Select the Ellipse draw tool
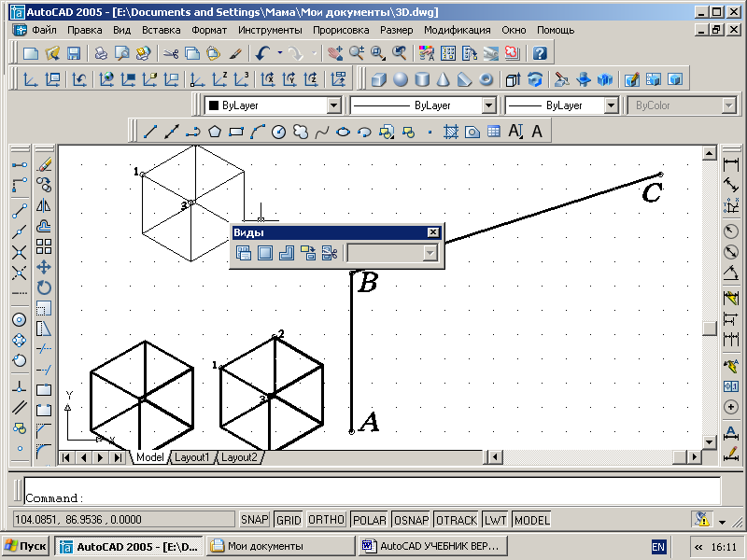The height and width of the screenshot is (560, 747). (343, 131)
